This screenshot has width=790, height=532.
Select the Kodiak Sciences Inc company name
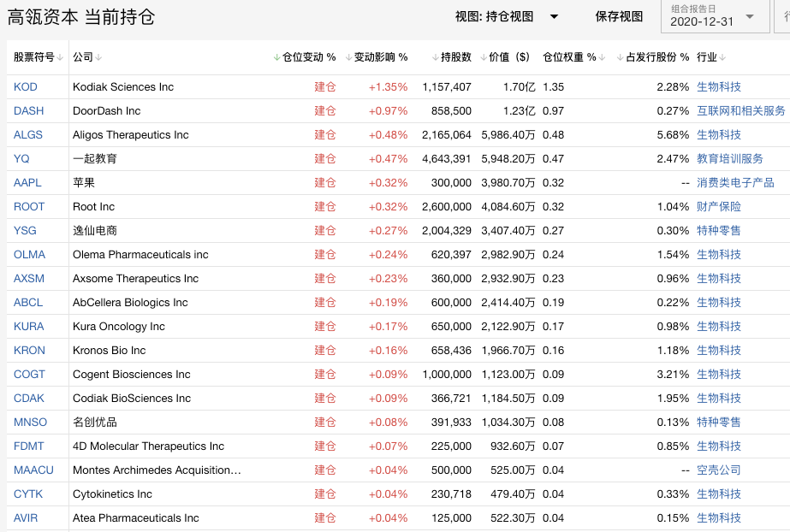(123, 87)
